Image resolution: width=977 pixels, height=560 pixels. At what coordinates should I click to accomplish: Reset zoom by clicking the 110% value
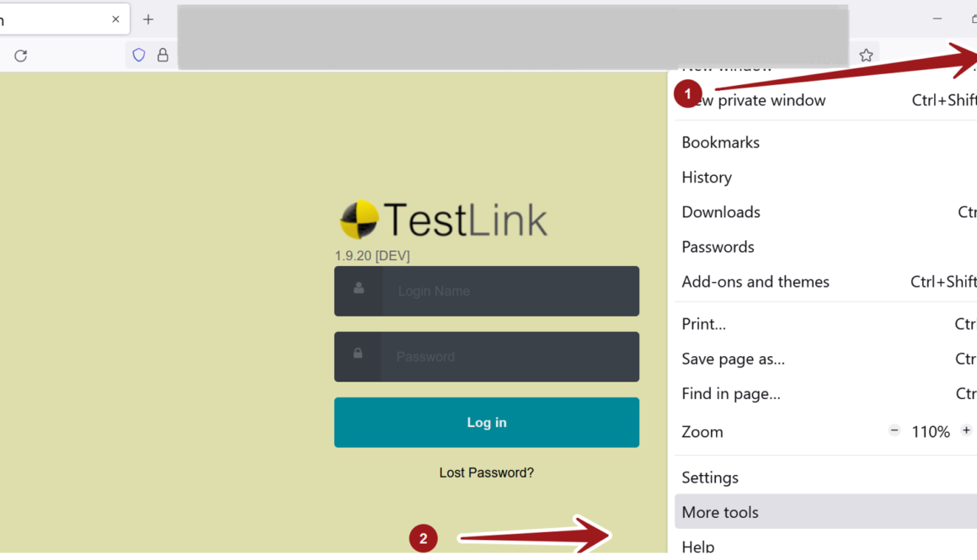[x=931, y=432]
